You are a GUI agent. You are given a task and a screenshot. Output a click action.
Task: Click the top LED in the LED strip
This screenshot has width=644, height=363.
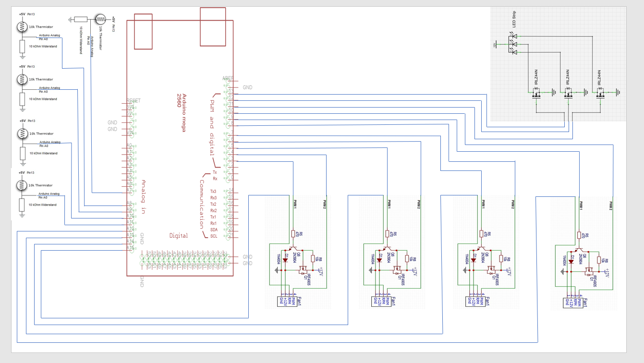(x=514, y=36)
